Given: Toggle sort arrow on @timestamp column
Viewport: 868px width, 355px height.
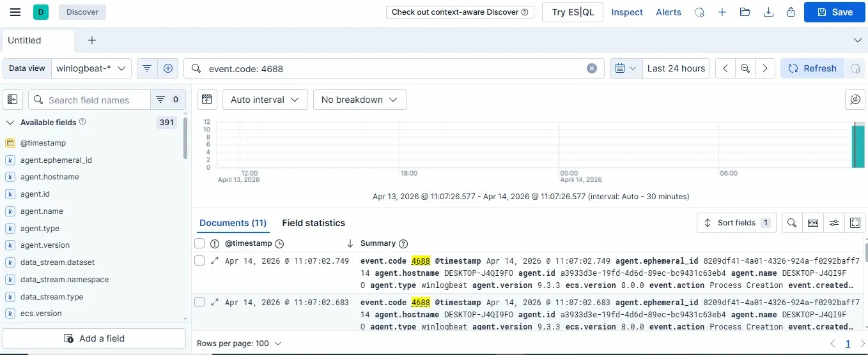Looking at the screenshot, I should point(350,243).
